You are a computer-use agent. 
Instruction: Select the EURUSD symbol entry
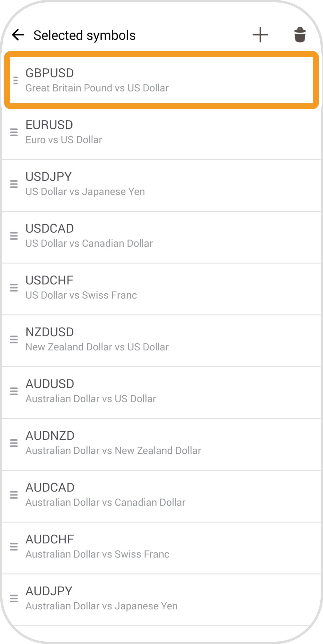click(161, 132)
